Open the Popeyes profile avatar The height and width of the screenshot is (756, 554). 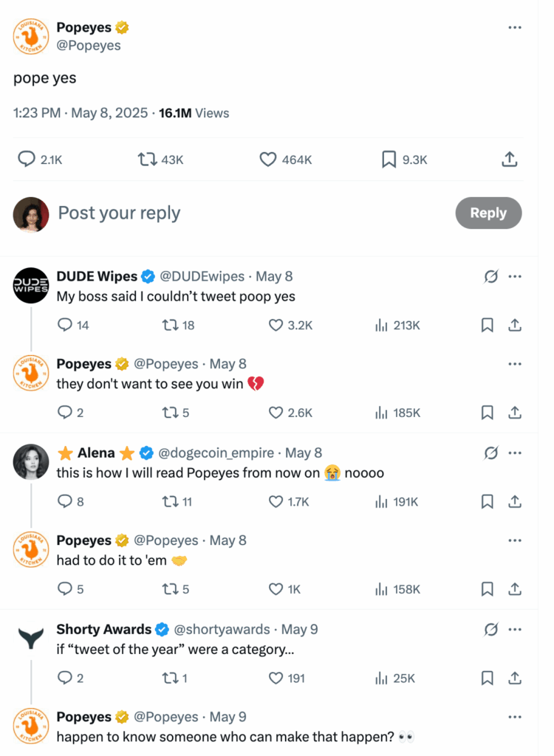click(x=30, y=35)
